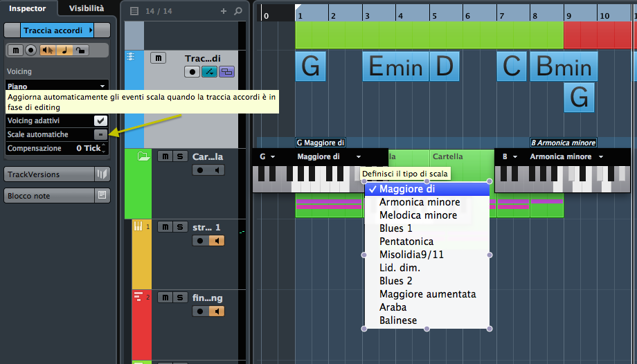Click the fin...ng track type icon
Viewport: 637px width, 364px height.
[x=138, y=297]
